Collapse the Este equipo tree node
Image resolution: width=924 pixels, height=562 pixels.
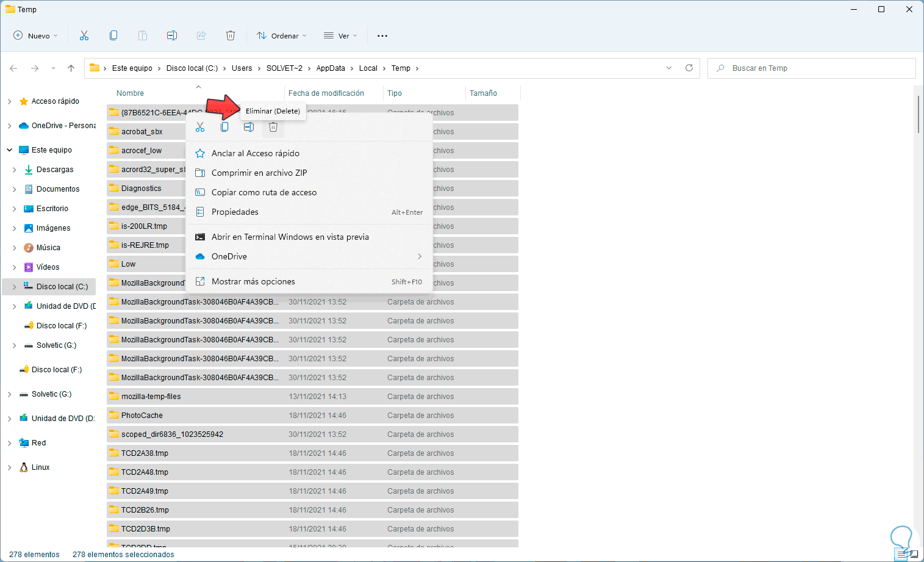pyautogui.click(x=9, y=150)
